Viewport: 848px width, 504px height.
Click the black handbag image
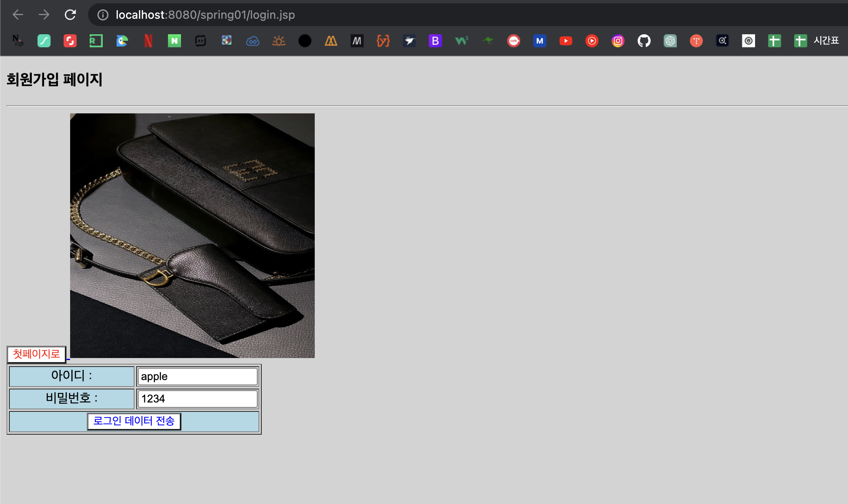tap(192, 235)
